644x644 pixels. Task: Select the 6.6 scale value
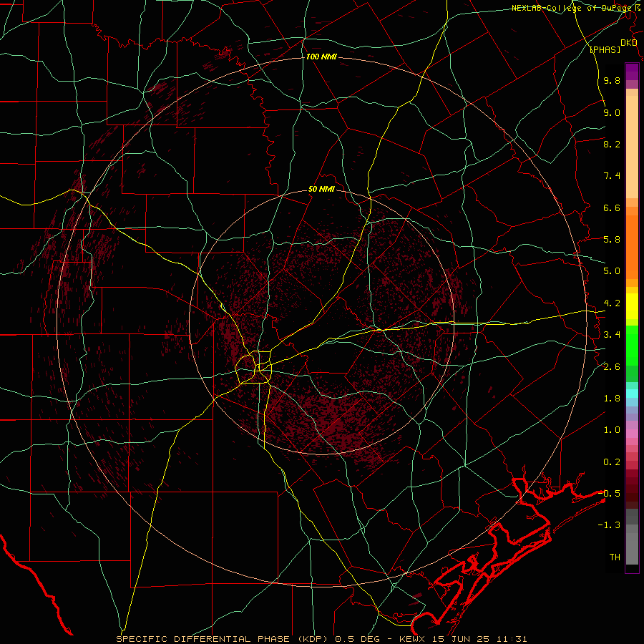coord(612,208)
